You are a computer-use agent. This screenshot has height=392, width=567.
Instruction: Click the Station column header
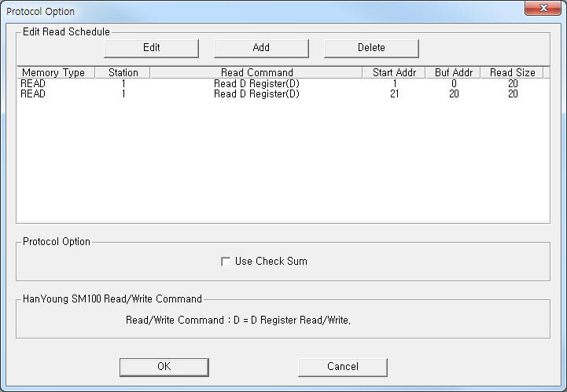tap(123, 72)
